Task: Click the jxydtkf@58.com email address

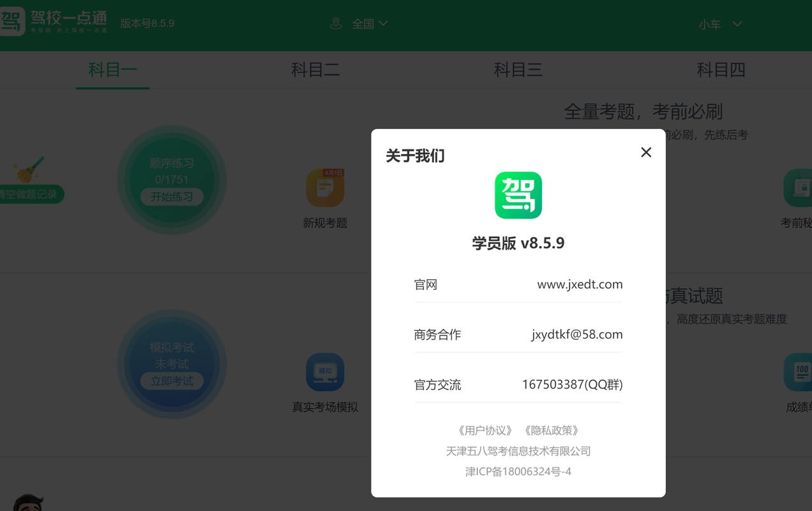Action: (577, 334)
